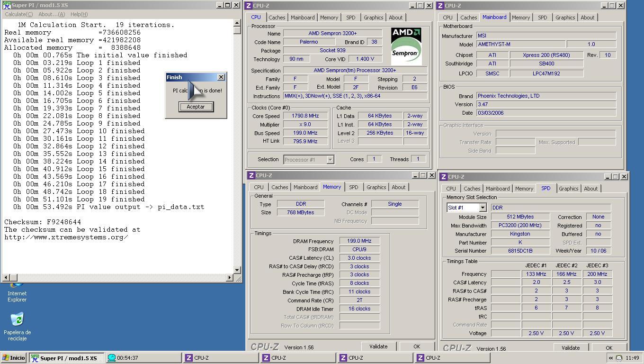Screen dimensions: 644x364
Task: Open the Calculate menu in Super PI
Action: pyautogui.click(x=18, y=14)
